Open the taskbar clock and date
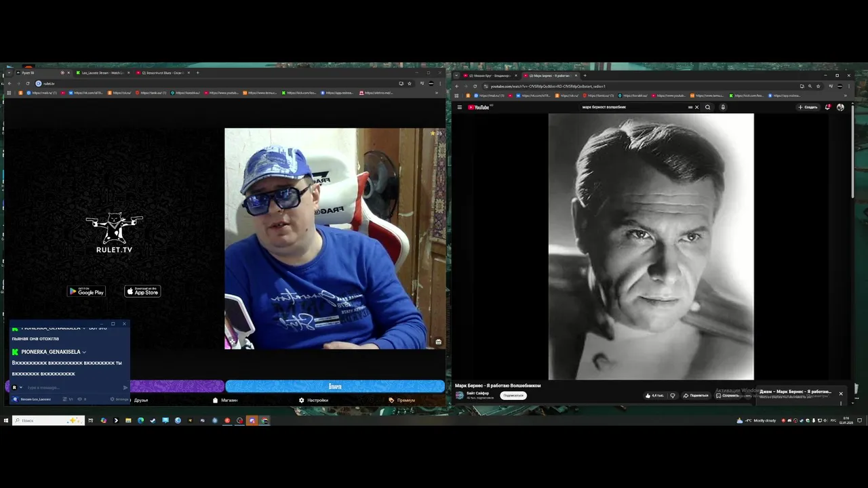The width and height of the screenshot is (868, 488). [846, 420]
